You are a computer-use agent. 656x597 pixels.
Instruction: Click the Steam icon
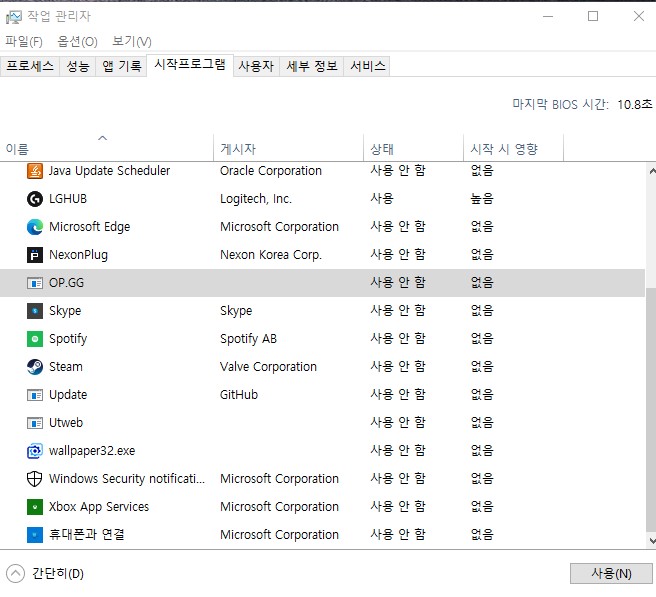point(35,367)
